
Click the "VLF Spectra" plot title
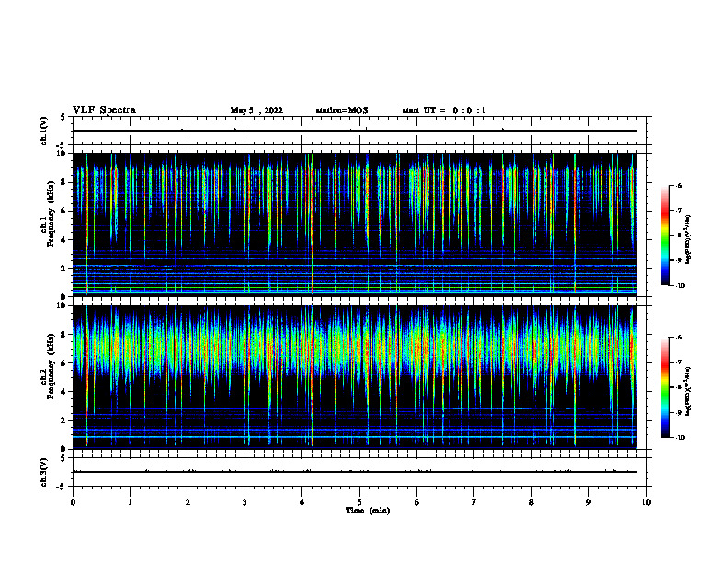(104, 110)
